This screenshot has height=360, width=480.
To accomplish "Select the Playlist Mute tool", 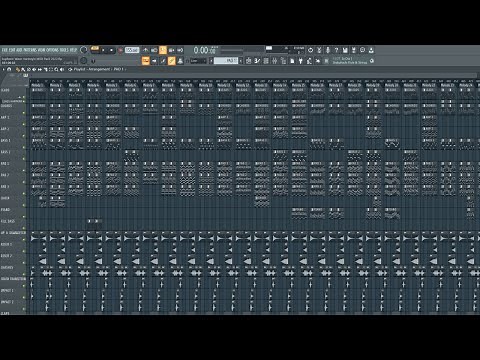I will 34,69.
